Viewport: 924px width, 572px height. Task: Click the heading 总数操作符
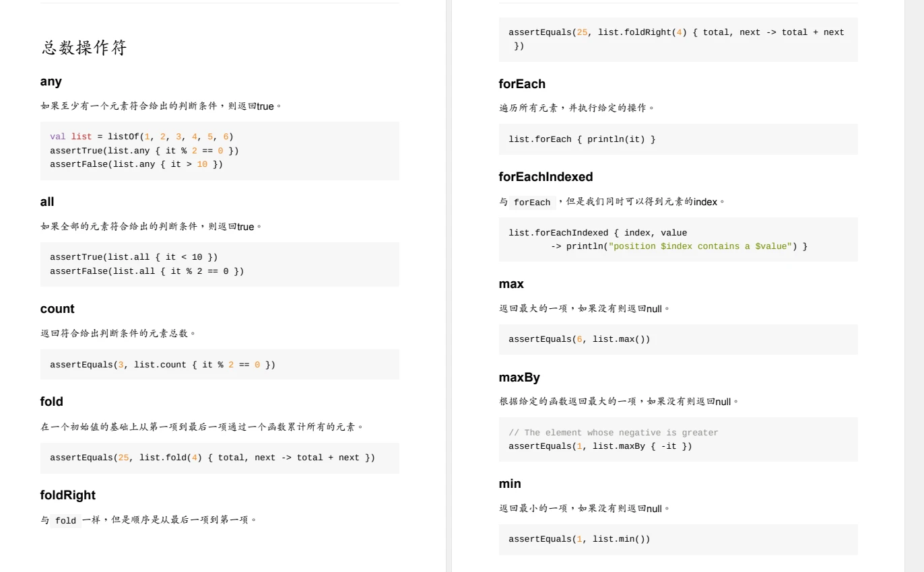(x=84, y=48)
